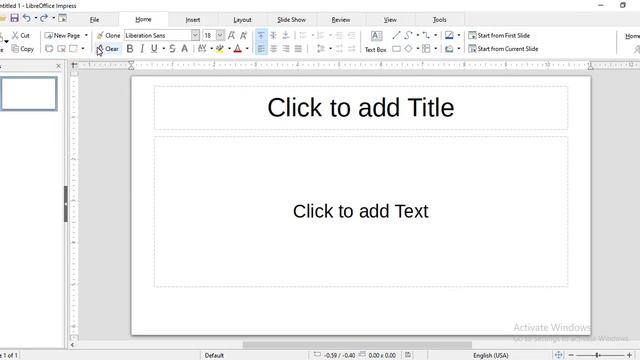Open the font size dropdown arrow

coord(220,36)
